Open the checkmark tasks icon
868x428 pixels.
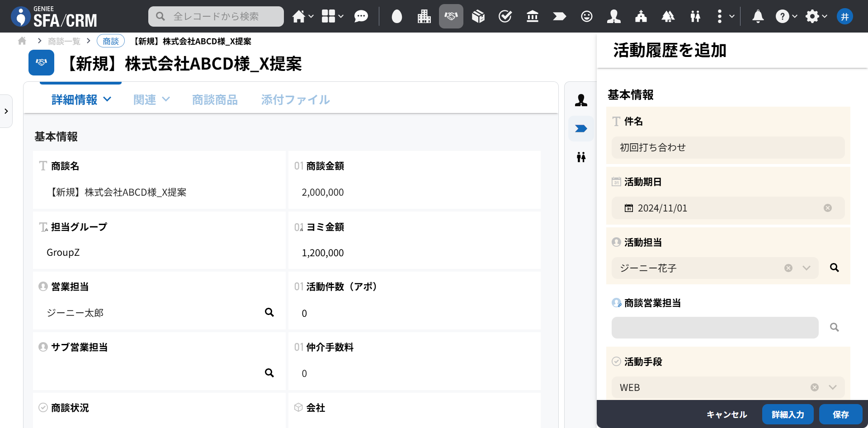tap(505, 17)
